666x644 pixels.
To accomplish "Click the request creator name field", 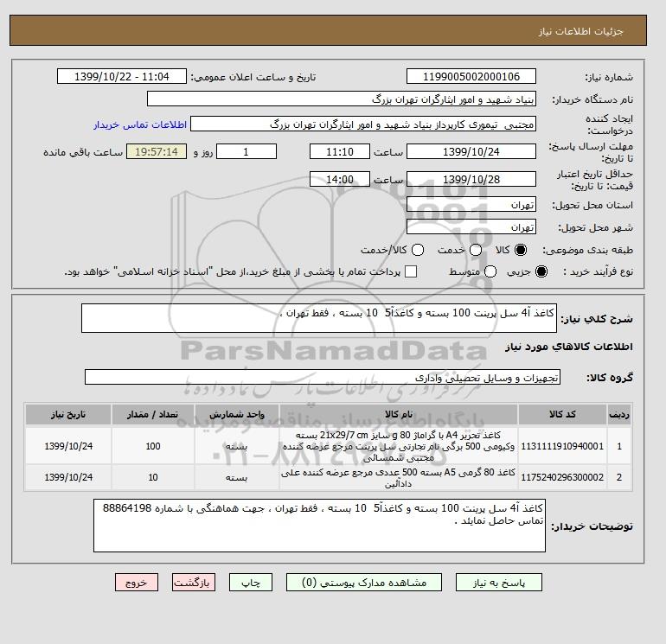I will pyautogui.click(x=363, y=124).
